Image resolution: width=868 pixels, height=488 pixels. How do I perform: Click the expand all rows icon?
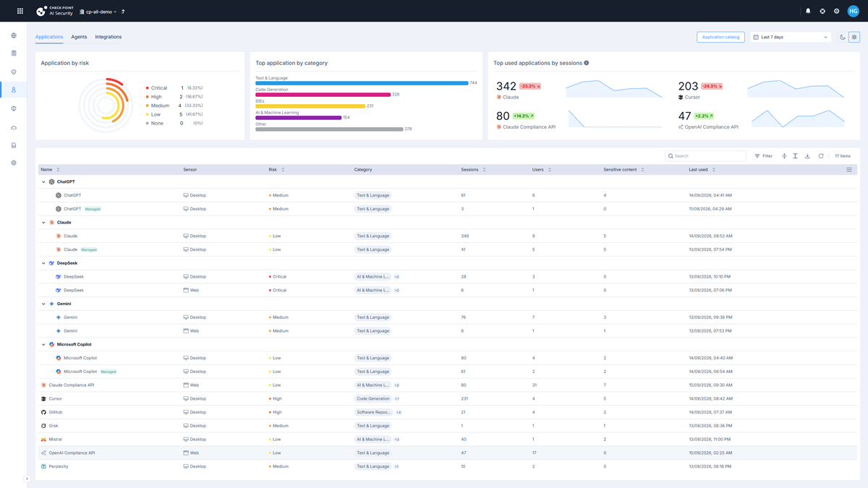(784, 156)
